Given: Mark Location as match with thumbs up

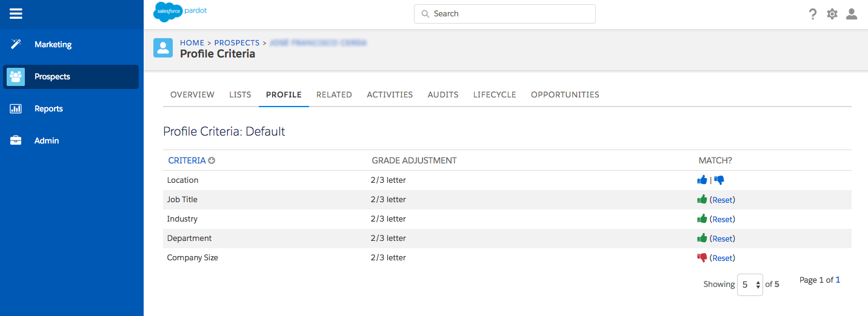Looking at the screenshot, I should 703,180.
